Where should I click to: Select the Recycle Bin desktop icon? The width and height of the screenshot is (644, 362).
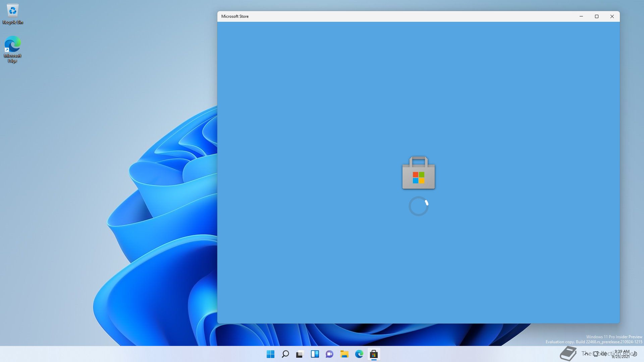point(13,14)
